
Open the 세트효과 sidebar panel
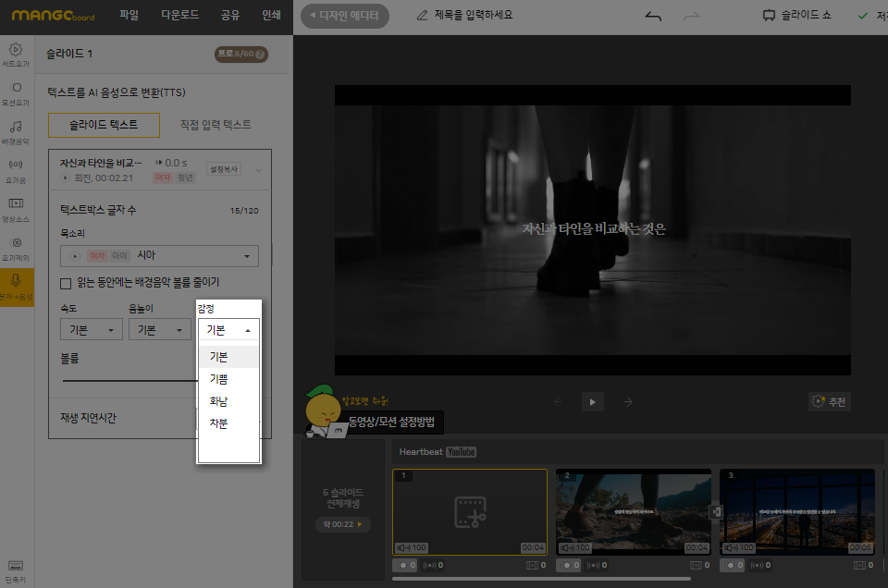pyautogui.click(x=16, y=55)
